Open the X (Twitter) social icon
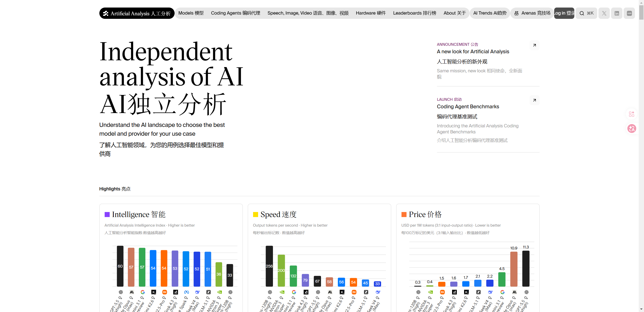 click(x=604, y=13)
